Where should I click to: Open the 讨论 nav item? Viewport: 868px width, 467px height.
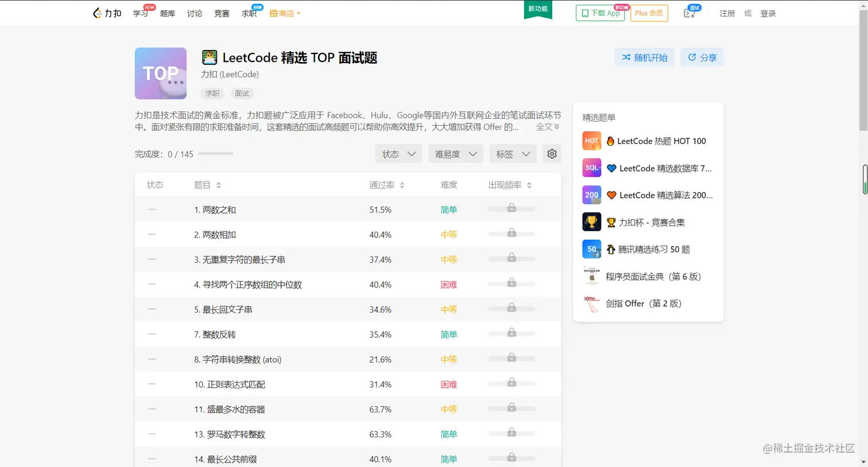[195, 13]
